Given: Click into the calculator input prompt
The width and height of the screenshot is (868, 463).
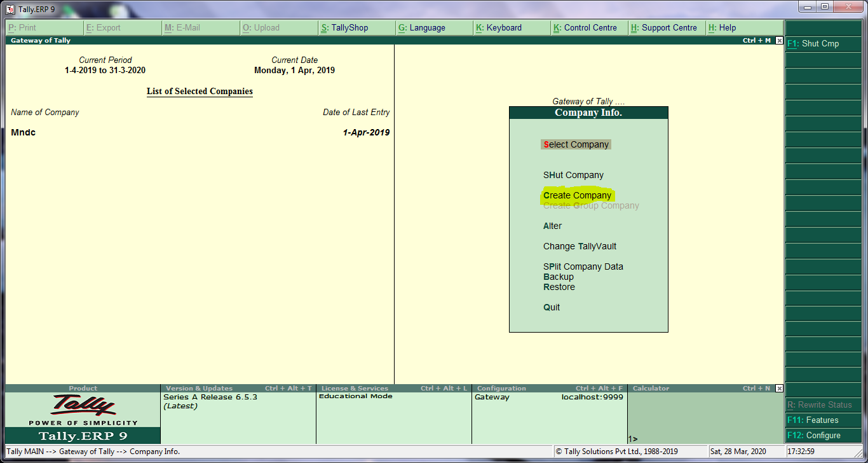Looking at the screenshot, I should click(x=705, y=439).
